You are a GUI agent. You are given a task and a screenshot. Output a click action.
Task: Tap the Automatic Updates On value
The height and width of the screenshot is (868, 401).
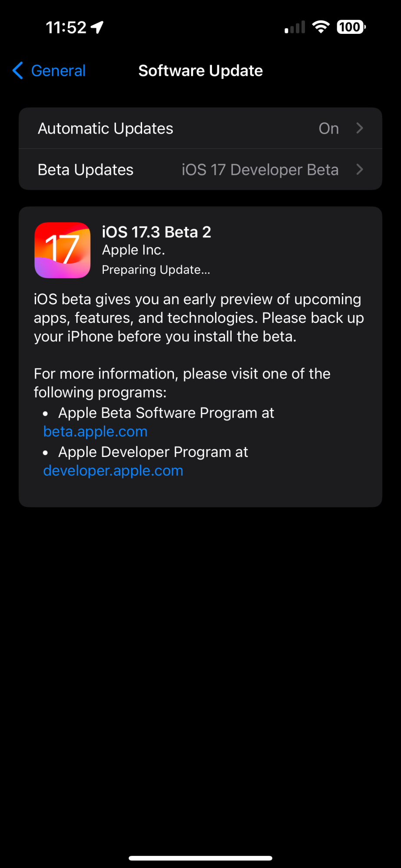[329, 128]
